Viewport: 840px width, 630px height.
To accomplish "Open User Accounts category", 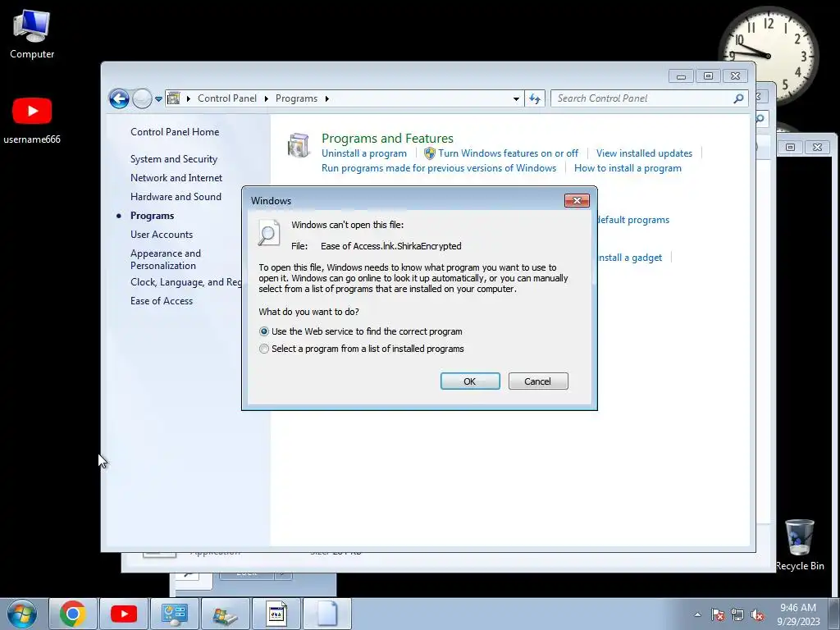I will [x=162, y=235].
